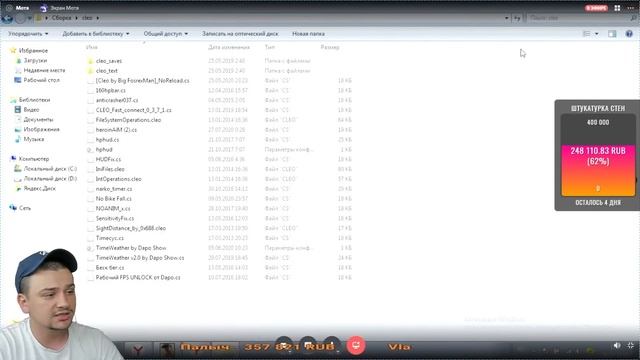This screenshot has height=360, width=640.
Task: Click the change view icon
Action: (587, 34)
